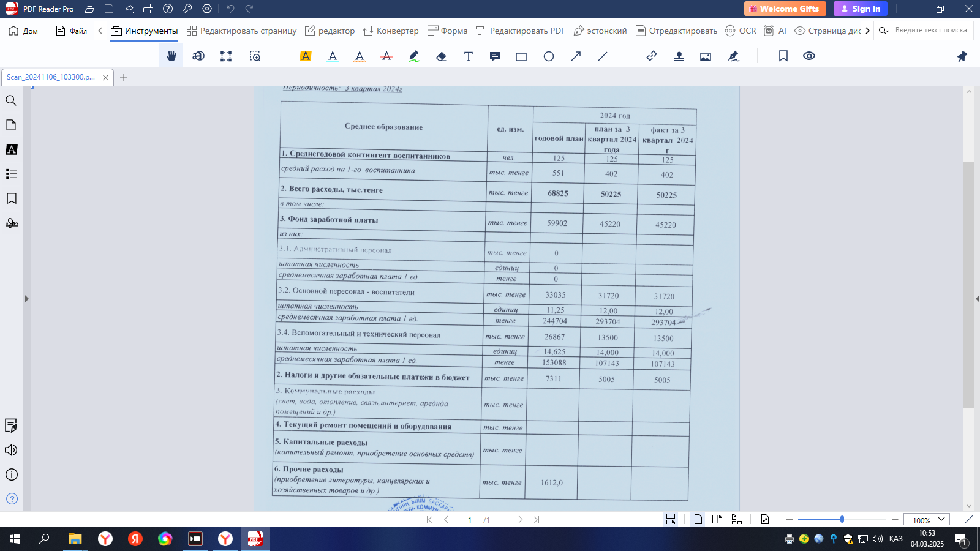The width and height of the screenshot is (980, 551).
Task: Insert a Note comment annotation
Action: [495, 56]
